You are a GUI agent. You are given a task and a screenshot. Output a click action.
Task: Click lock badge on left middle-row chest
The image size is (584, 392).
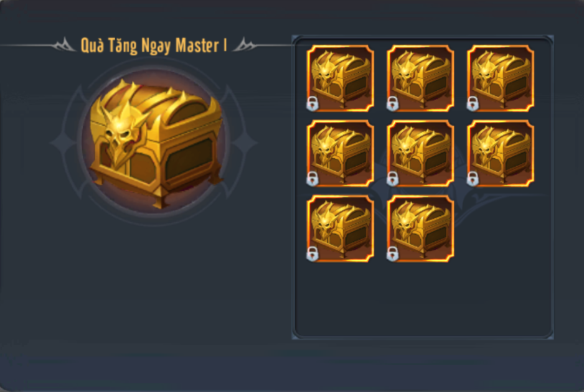(313, 179)
